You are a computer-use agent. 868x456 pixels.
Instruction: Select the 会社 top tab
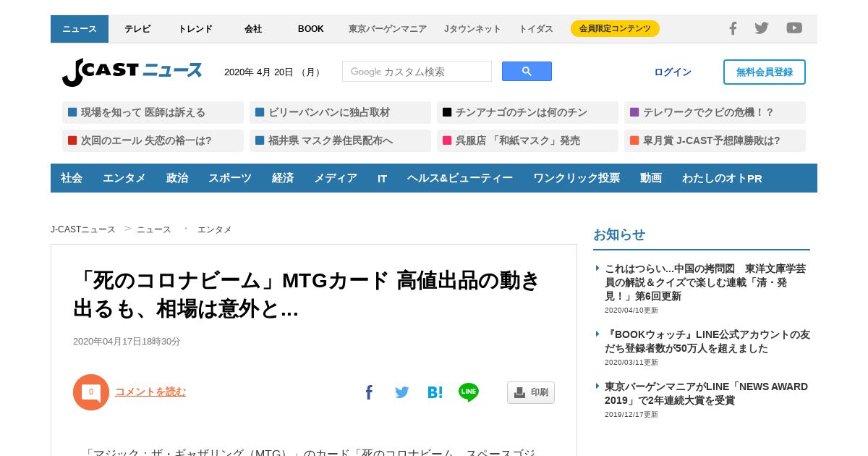(x=253, y=29)
